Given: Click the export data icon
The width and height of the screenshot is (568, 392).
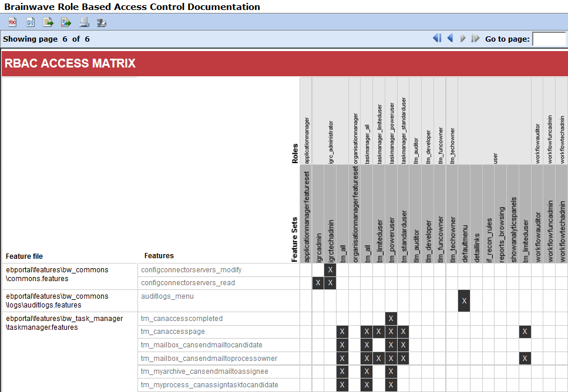Looking at the screenshot, I should [x=48, y=22].
